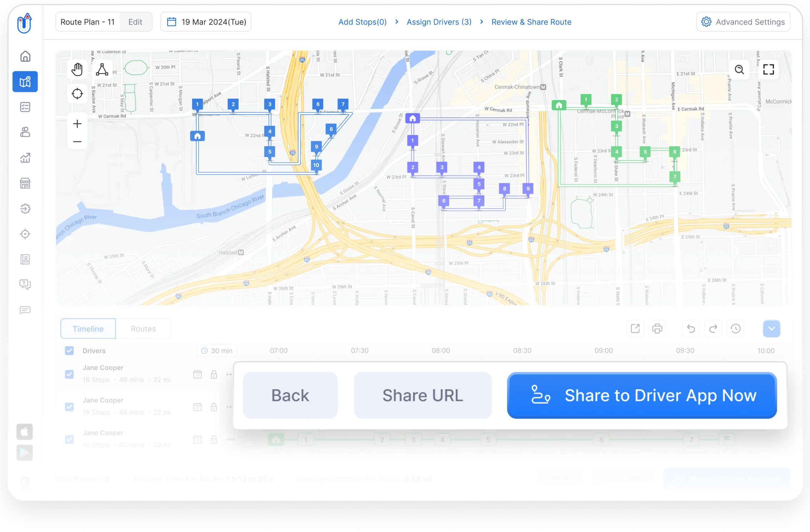Click the undo arrow icon

tap(691, 330)
